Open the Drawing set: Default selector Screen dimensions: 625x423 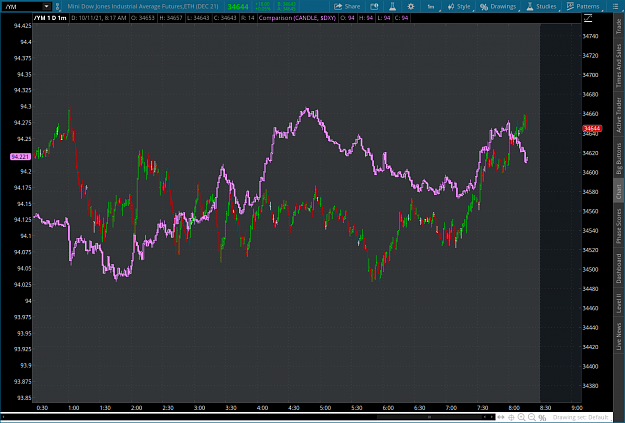click(x=580, y=417)
